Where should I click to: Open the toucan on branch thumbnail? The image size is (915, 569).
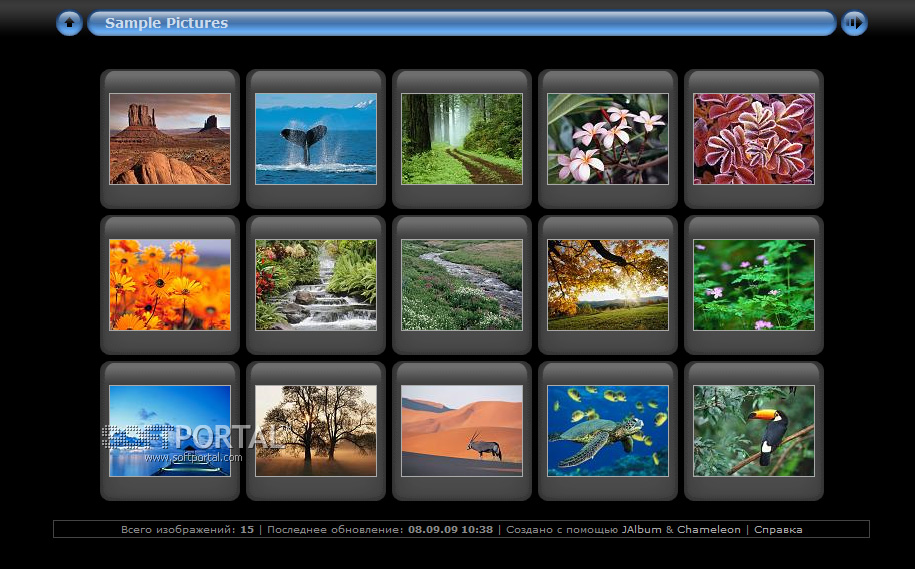[753, 431]
